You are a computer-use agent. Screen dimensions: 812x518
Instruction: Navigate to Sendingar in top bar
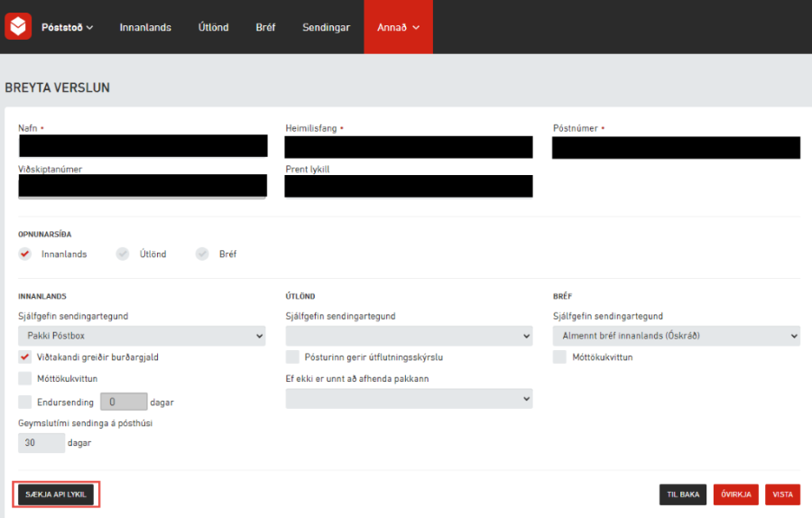[x=326, y=28]
